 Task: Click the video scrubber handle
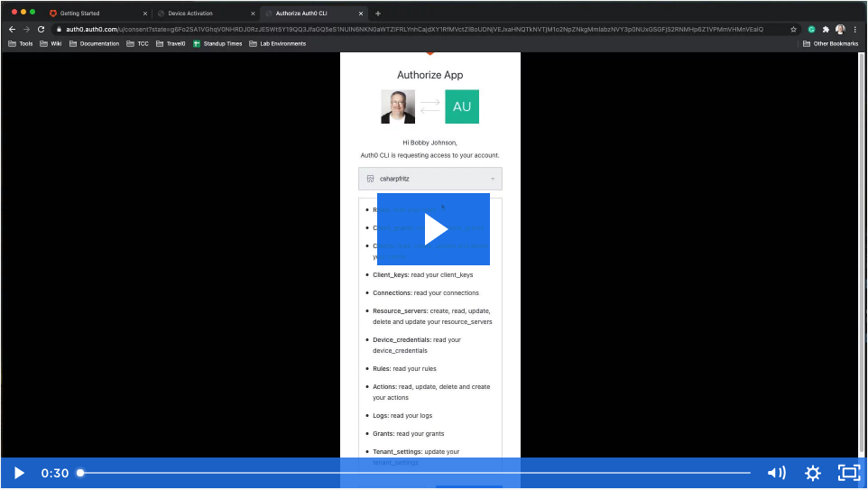[80, 473]
